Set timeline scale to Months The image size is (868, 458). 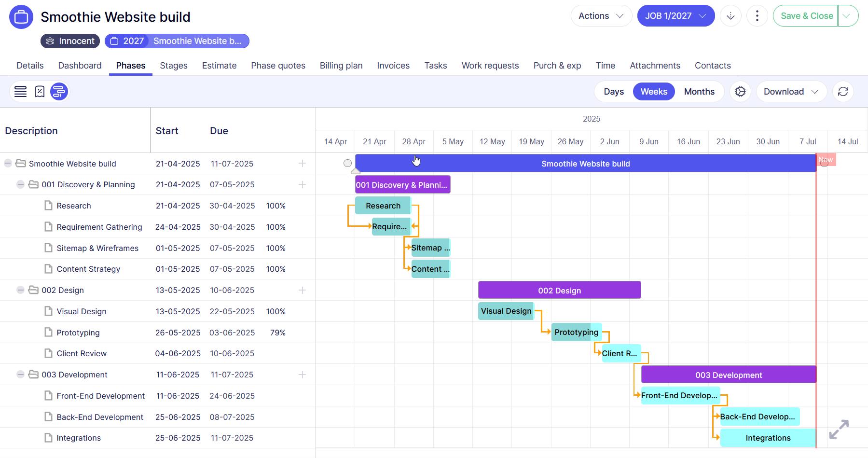click(699, 92)
